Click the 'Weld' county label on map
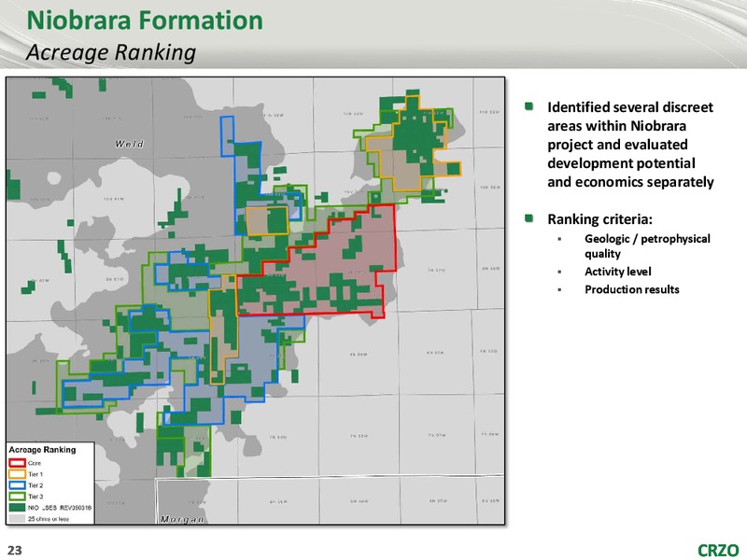 129,144
